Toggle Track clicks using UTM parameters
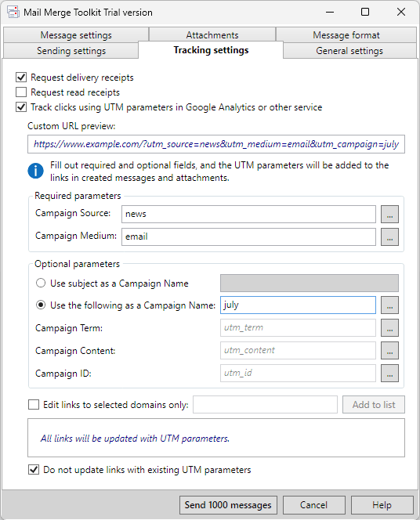The image size is (420, 520). pyautogui.click(x=21, y=107)
